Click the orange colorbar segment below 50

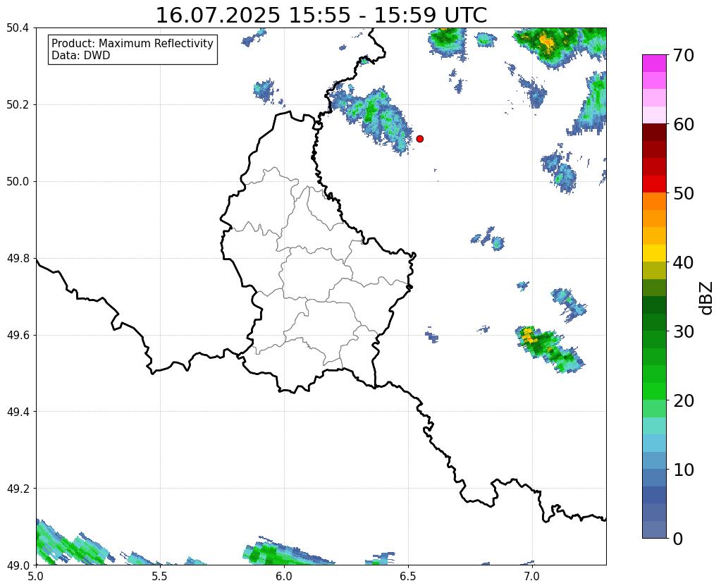pyautogui.click(x=654, y=202)
